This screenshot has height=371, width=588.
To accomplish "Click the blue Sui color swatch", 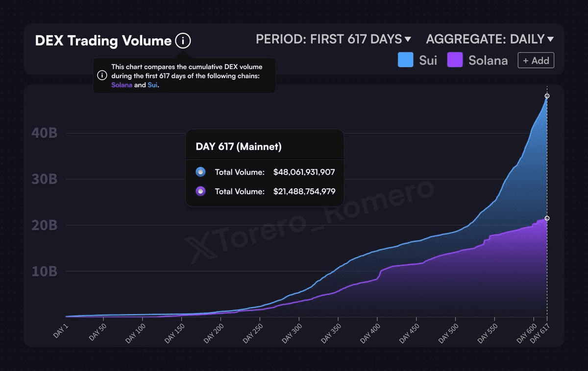I will pos(405,61).
